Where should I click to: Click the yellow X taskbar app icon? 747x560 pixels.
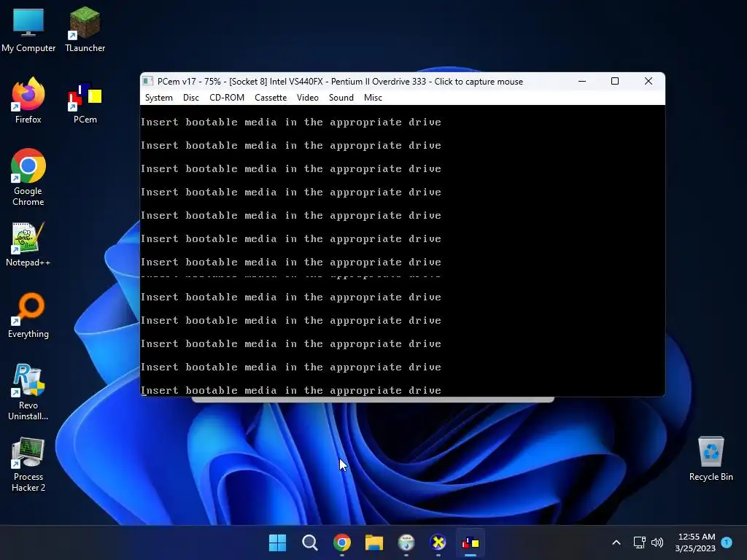pos(438,542)
